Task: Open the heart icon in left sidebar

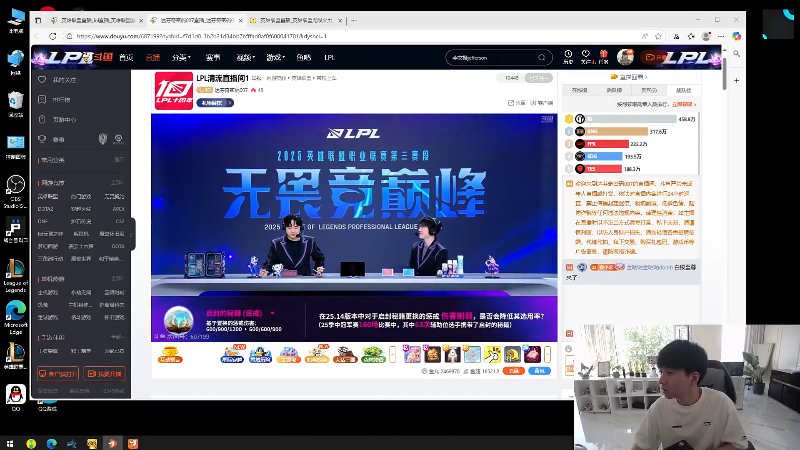Action: click(x=42, y=80)
